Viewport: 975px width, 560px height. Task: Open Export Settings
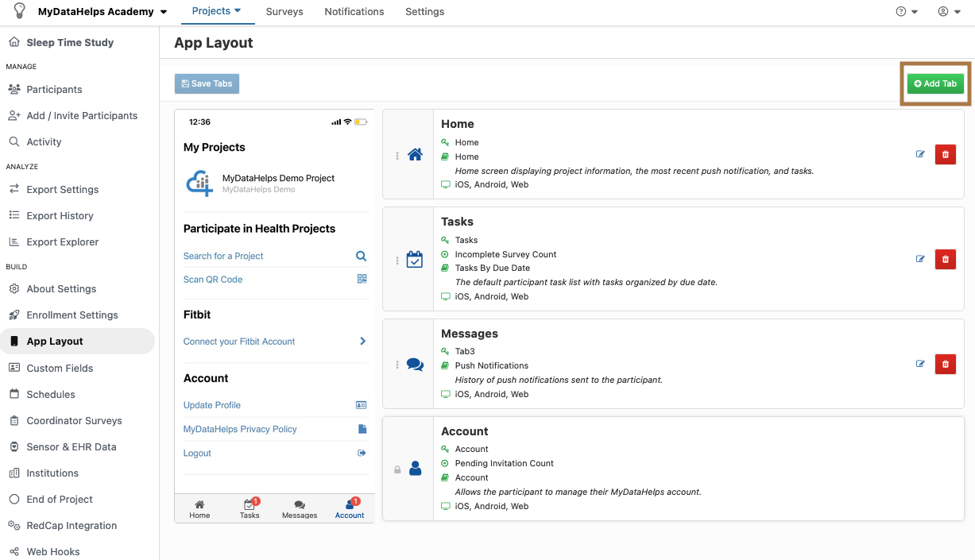tap(63, 189)
